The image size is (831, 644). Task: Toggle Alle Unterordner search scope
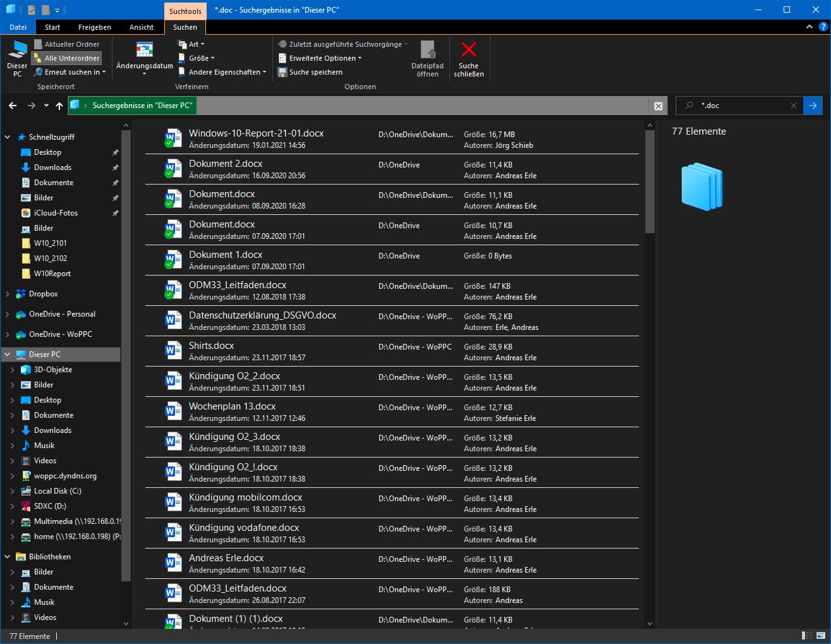67,58
